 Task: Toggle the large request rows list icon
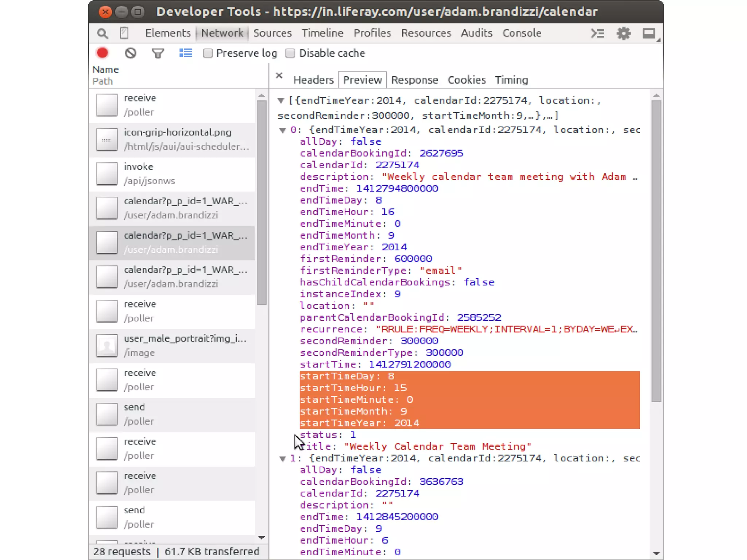pos(186,53)
